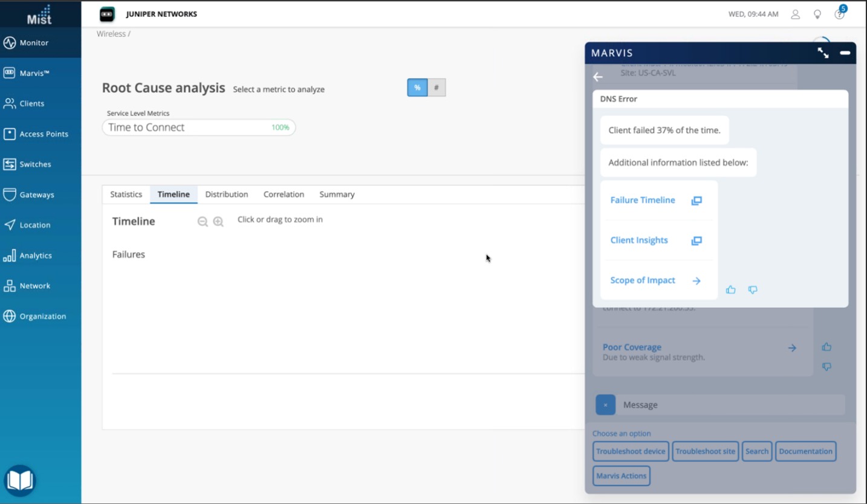Switch metric display to percent mode

point(417,88)
